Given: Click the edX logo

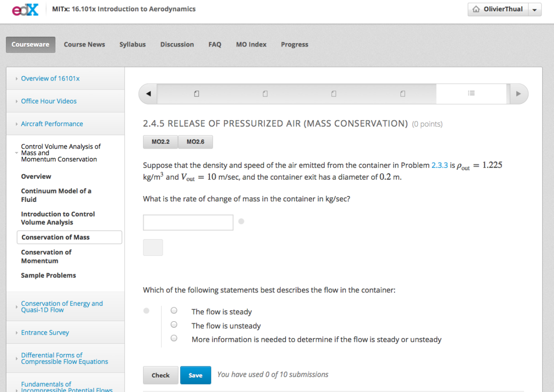Looking at the screenshot, I should 25,9.
